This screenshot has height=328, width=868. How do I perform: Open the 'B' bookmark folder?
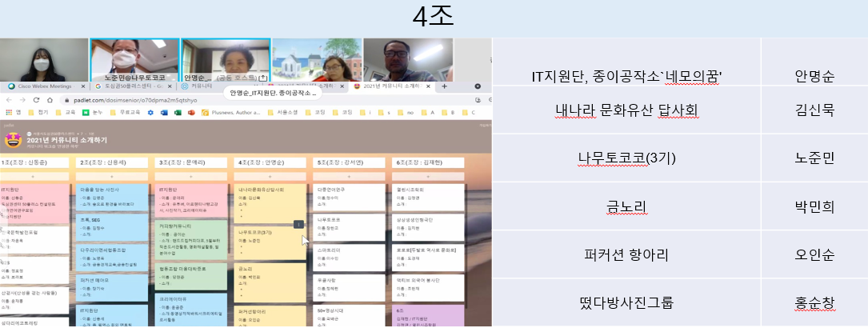(x=448, y=112)
